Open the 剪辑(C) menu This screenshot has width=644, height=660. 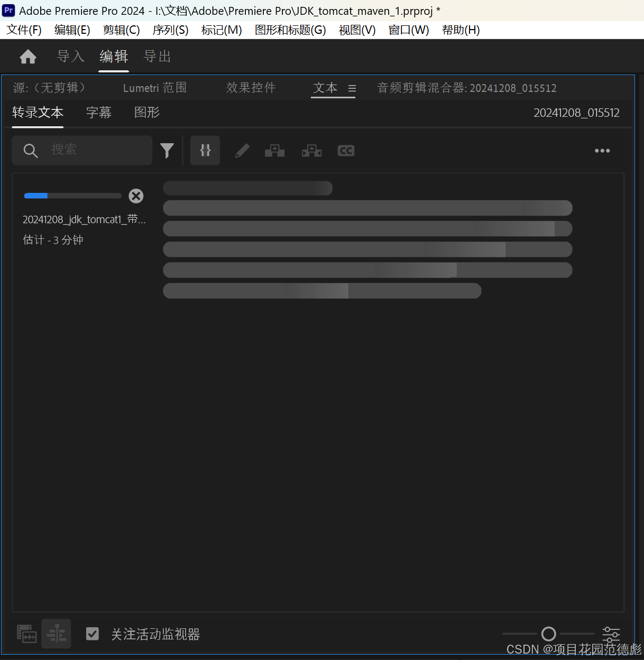tap(122, 30)
